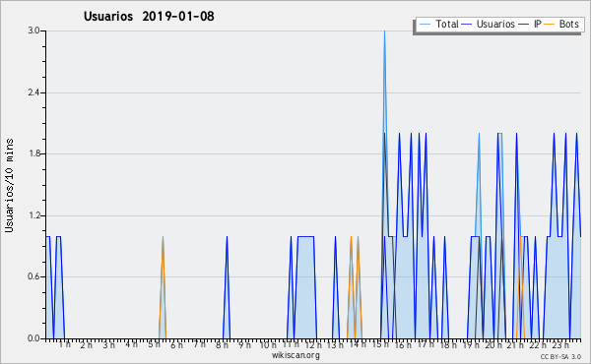This screenshot has height=364, width=591.
Task: Click the 12 h x-axis label
Action: [x=313, y=344]
